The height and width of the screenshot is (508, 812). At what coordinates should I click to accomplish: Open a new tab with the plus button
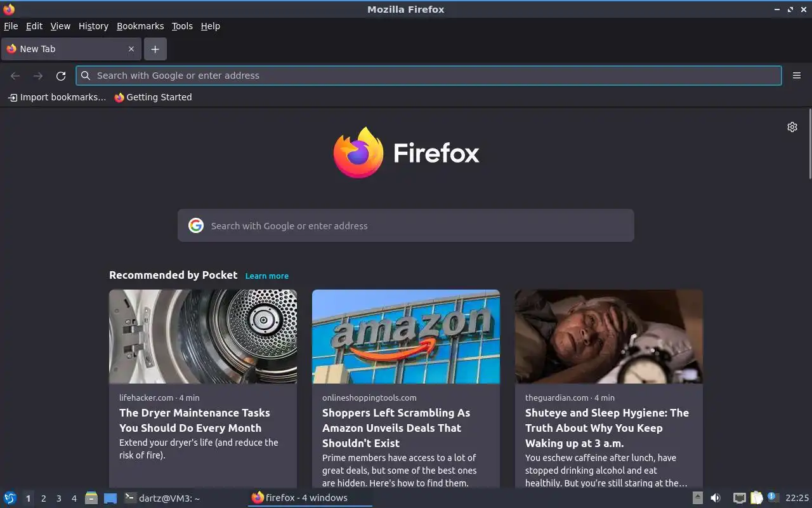pos(155,49)
